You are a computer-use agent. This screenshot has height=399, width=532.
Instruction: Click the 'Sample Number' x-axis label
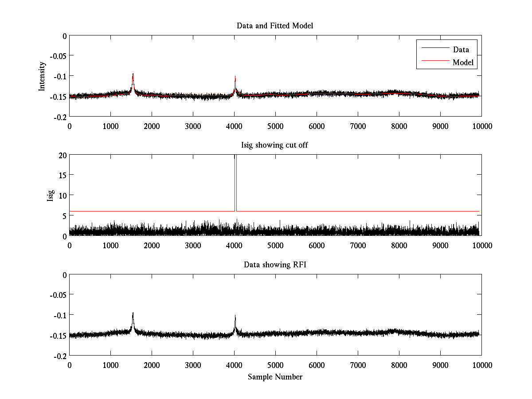(275, 377)
